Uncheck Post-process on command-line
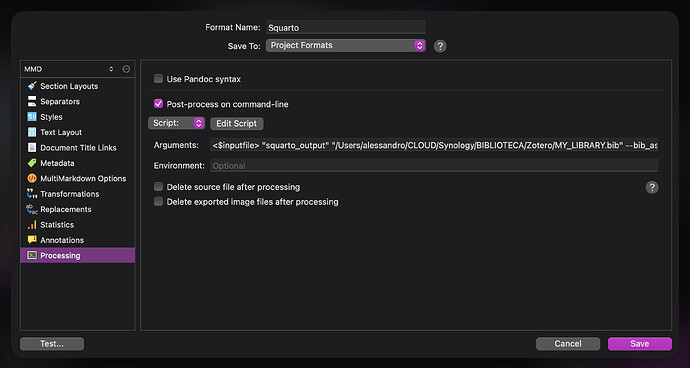The height and width of the screenshot is (368, 690). pos(158,104)
